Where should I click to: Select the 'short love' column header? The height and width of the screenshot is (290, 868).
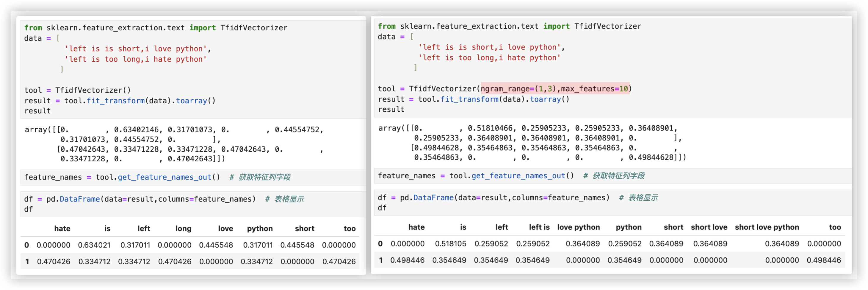(709, 227)
